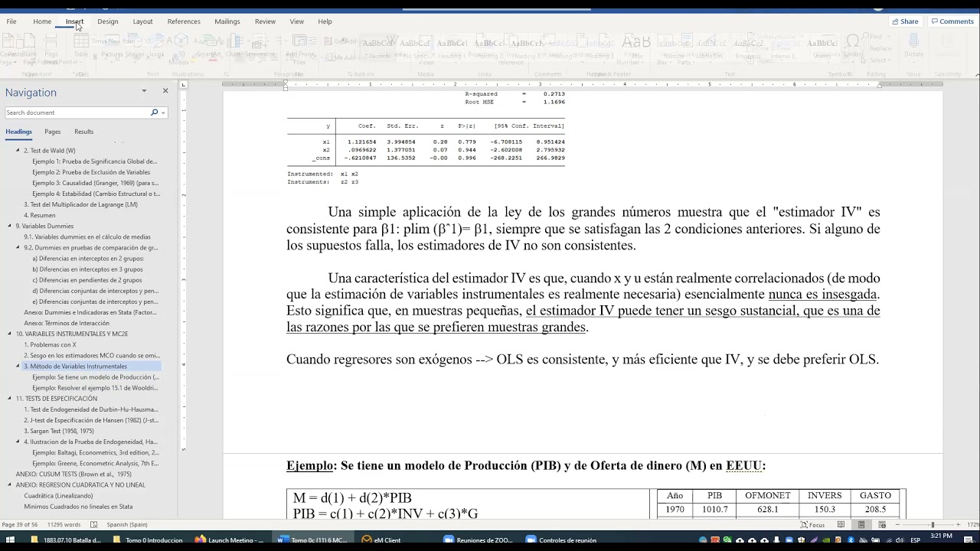Open the Home ribbon tab
The width and height of the screenshot is (980, 551).
(x=42, y=21)
